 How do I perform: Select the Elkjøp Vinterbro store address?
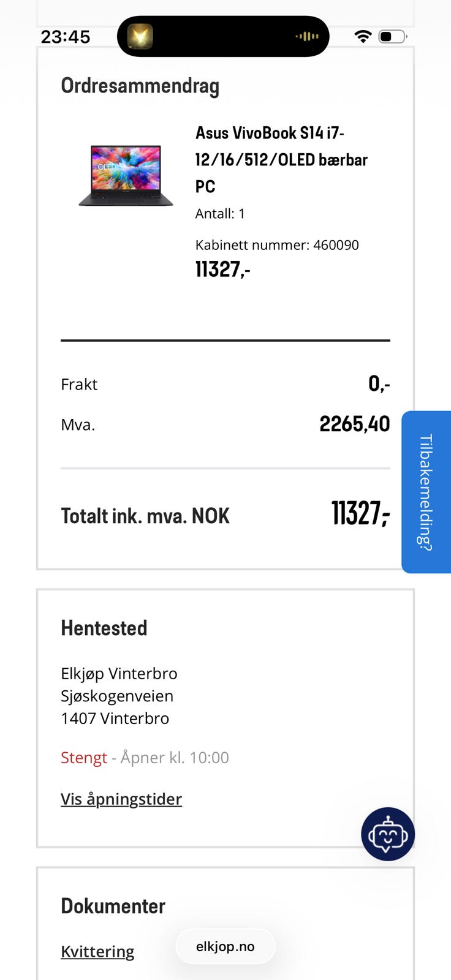coord(119,696)
